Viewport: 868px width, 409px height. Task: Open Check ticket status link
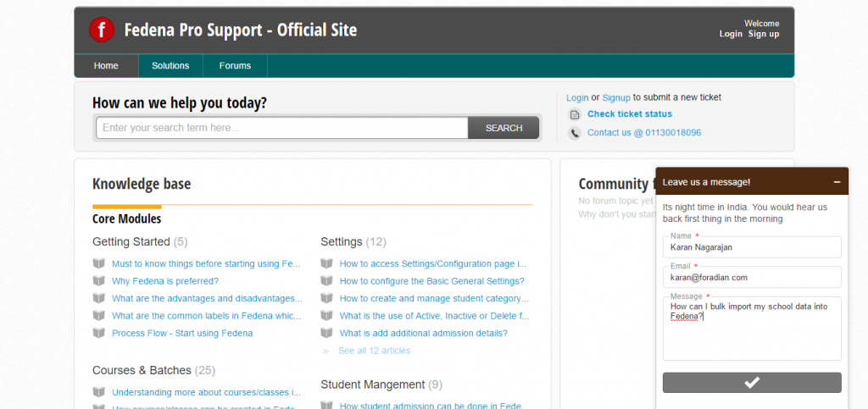click(x=630, y=113)
